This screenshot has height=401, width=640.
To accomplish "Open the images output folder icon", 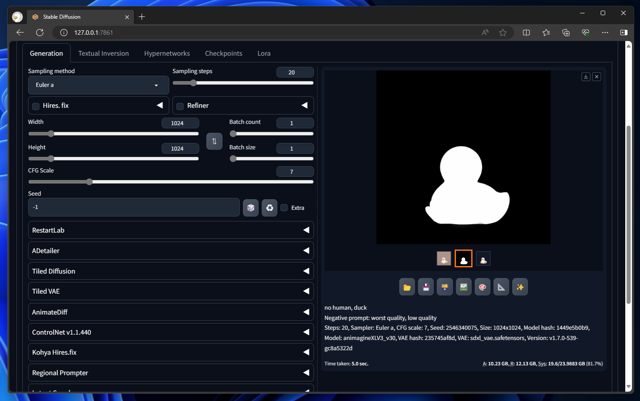I will pyautogui.click(x=407, y=287).
